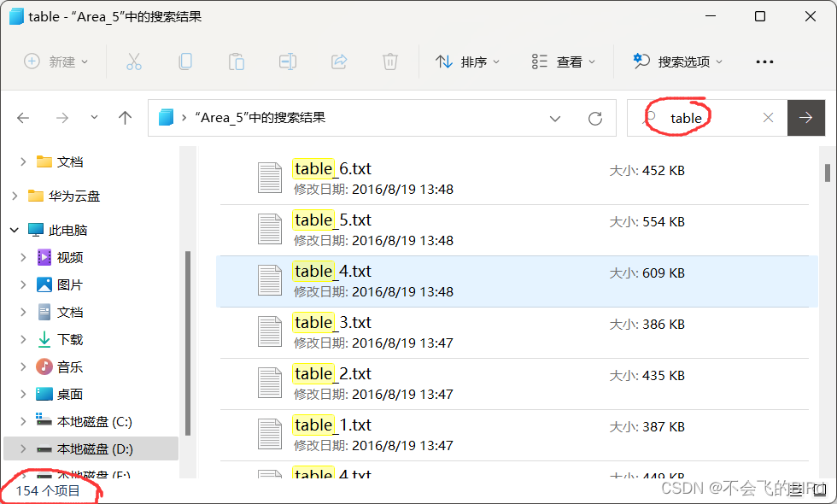The image size is (837, 504).
Task: Click the Cut scissors icon
Action: tap(134, 62)
